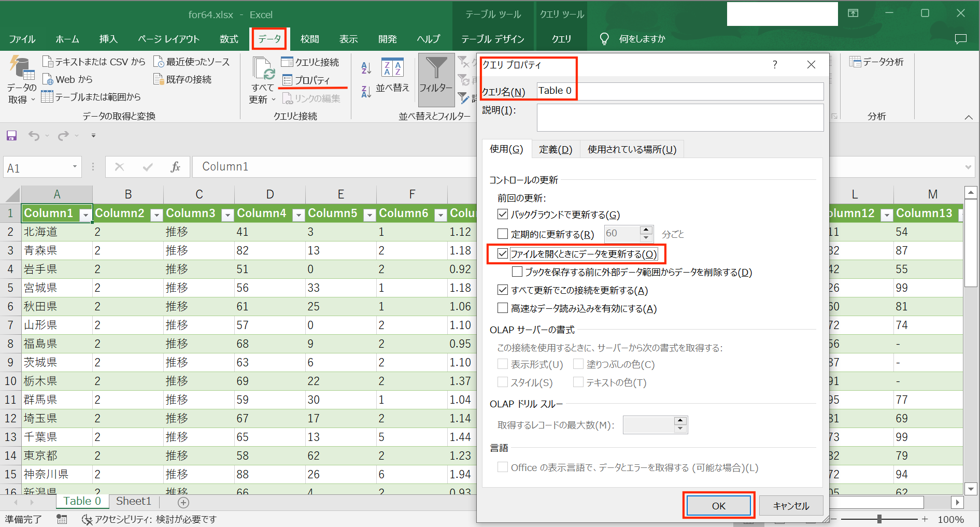Increase refresh interval minutes spinner
980x527 pixels.
[646, 230]
